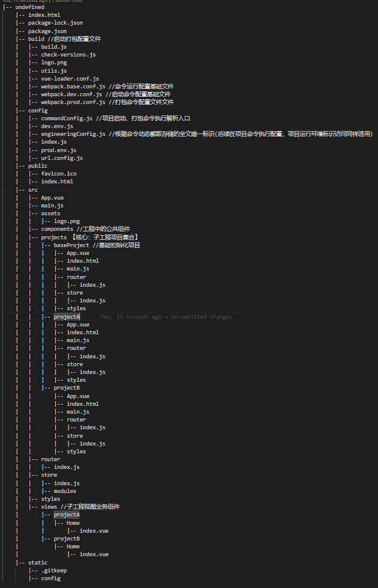Select url.config.js in config folder
Viewport: 378px width, 588px height.
62,158
